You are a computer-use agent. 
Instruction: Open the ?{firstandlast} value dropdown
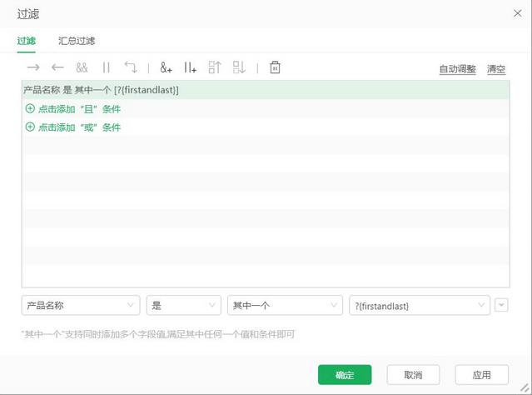pyautogui.click(x=420, y=305)
